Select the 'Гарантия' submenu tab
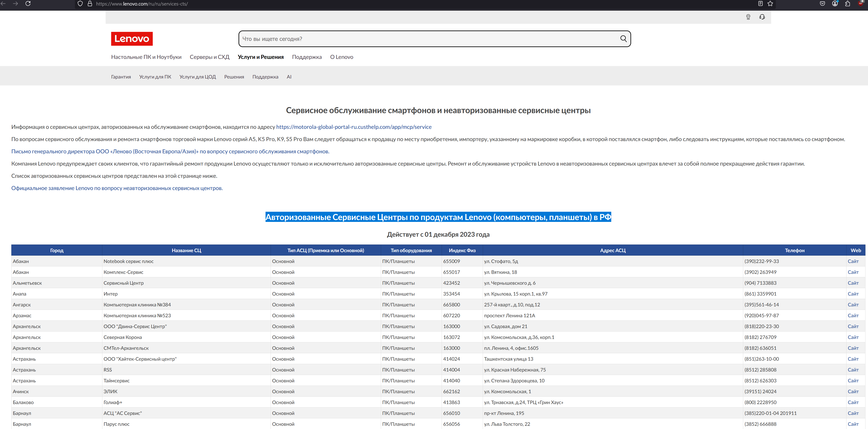The width and height of the screenshot is (868, 429). [x=121, y=77]
